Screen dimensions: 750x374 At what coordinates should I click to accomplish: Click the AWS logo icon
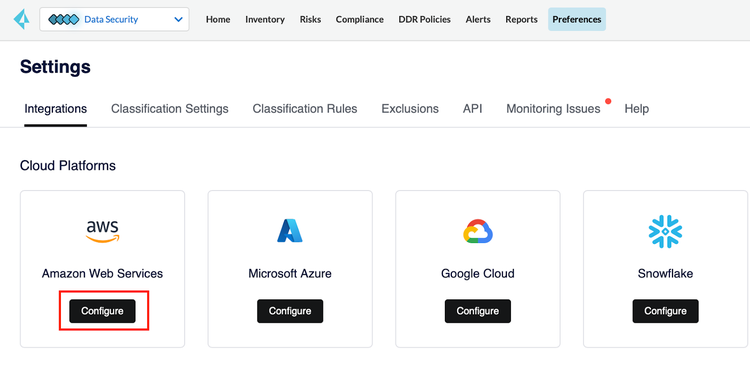102,231
